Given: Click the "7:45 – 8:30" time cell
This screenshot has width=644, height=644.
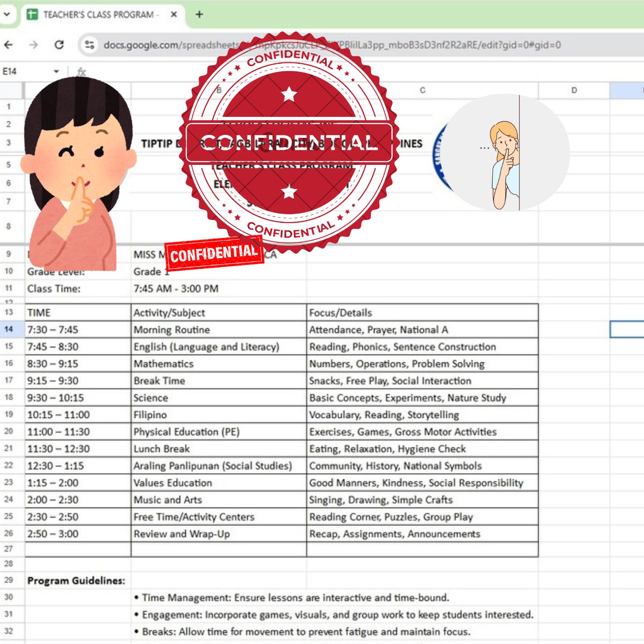Looking at the screenshot, I should coord(78,346).
